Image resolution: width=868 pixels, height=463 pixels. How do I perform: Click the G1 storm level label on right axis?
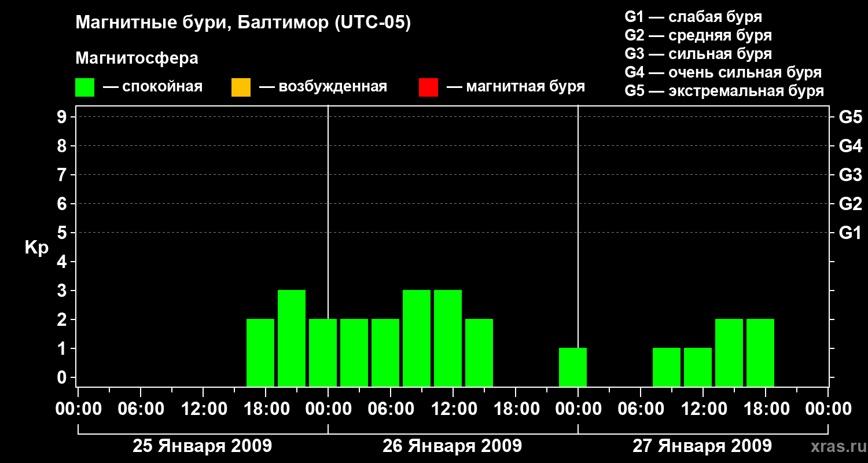[x=850, y=233]
